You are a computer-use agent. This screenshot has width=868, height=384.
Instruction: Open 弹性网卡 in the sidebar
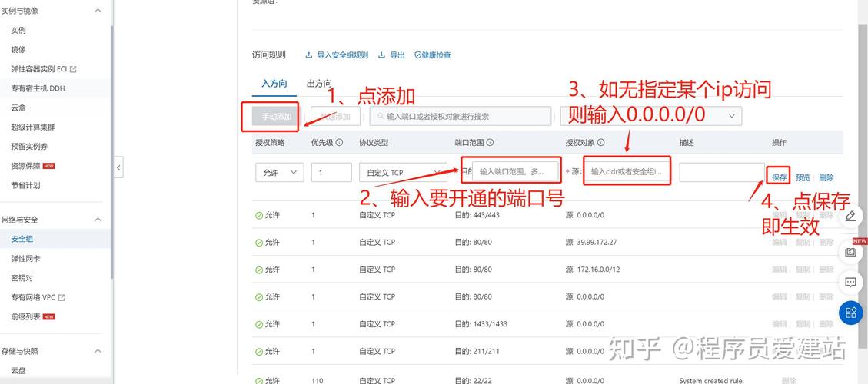pyautogui.click(x=25, y=258)
